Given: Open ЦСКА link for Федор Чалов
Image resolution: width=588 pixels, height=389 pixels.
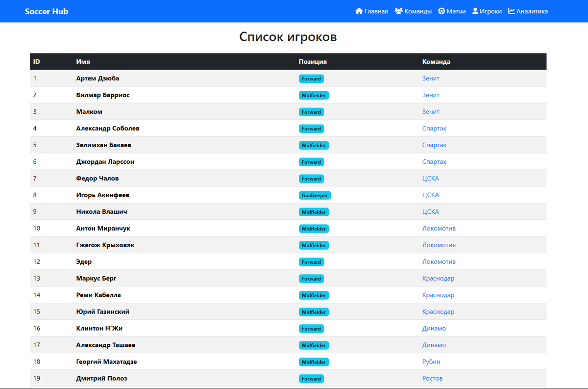Looking at the screenshot, I should tap(431, 179).
